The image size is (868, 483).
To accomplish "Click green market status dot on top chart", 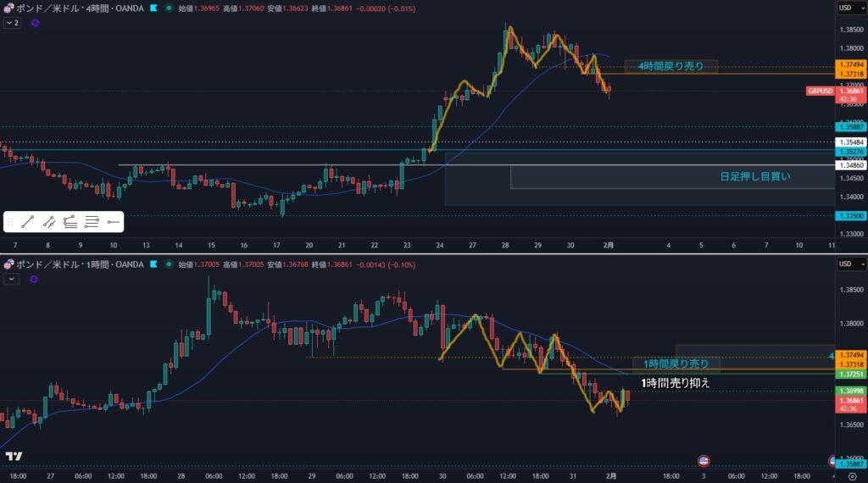I will click(169, 8).
